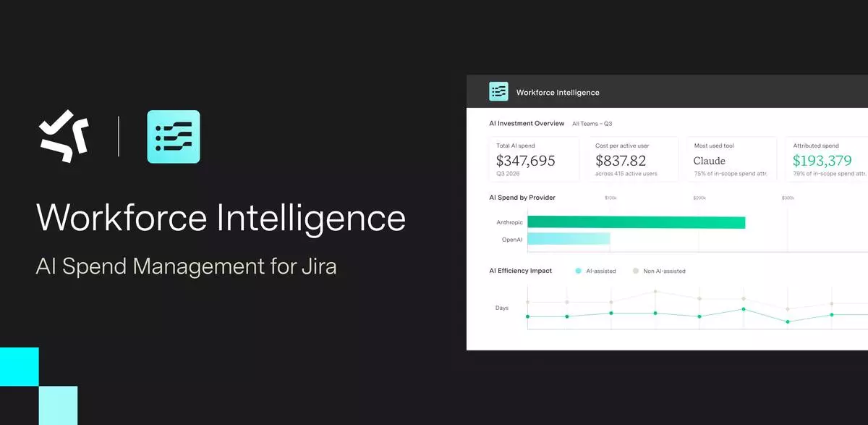This screenshot has height=425, width=868.
Task: Click the 'AI Investment Overview' heading
Action: 527,124
